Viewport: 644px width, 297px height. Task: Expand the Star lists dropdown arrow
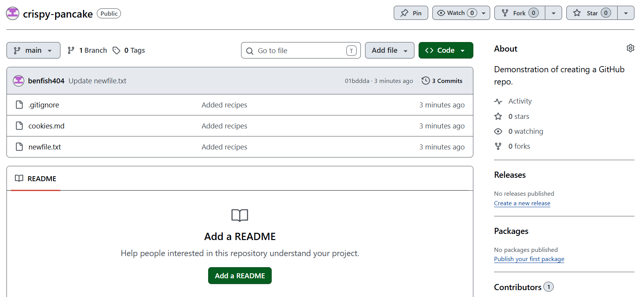626,13
